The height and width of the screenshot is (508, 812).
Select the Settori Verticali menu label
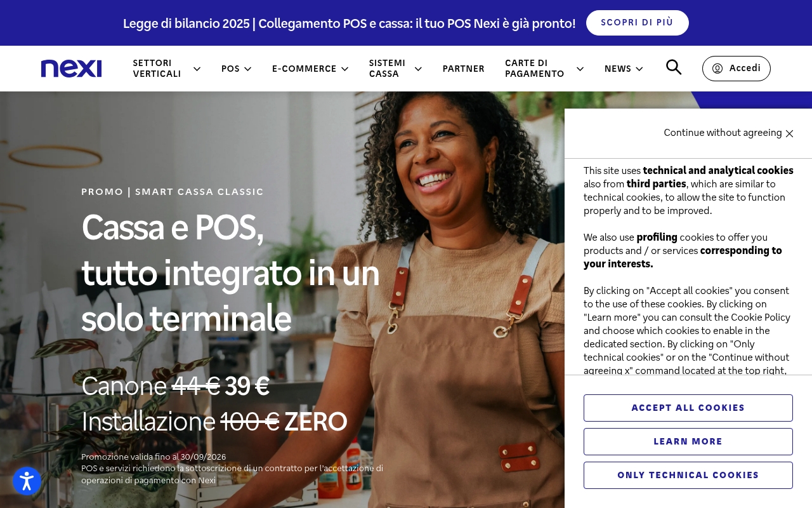[x=157, y=69]
